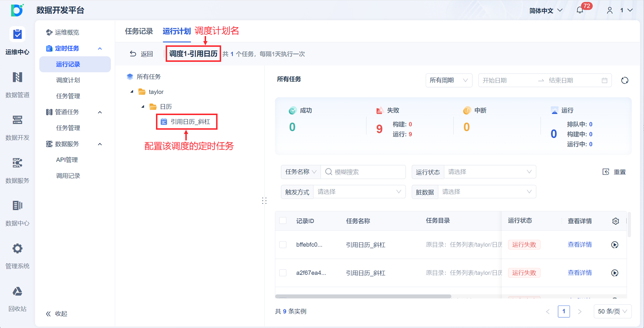Click the 返回 back arrow icon

click(133, 54)
